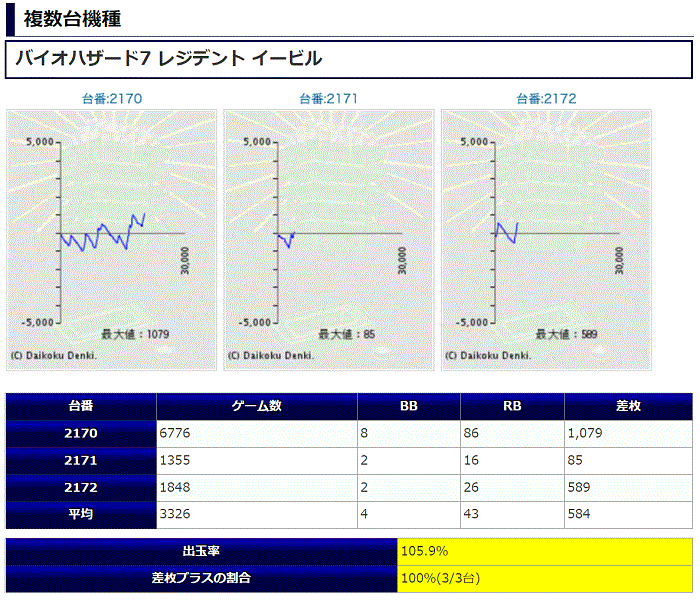This screenshot has width=700, height=605.
Task: Click the slump graph for machine 2170
Action: pos(112,240)
